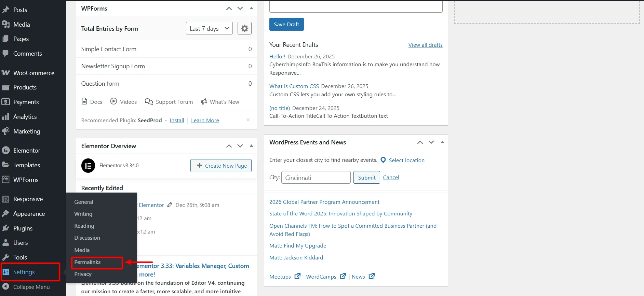Click Create New Page button

[x=221, y=166]
